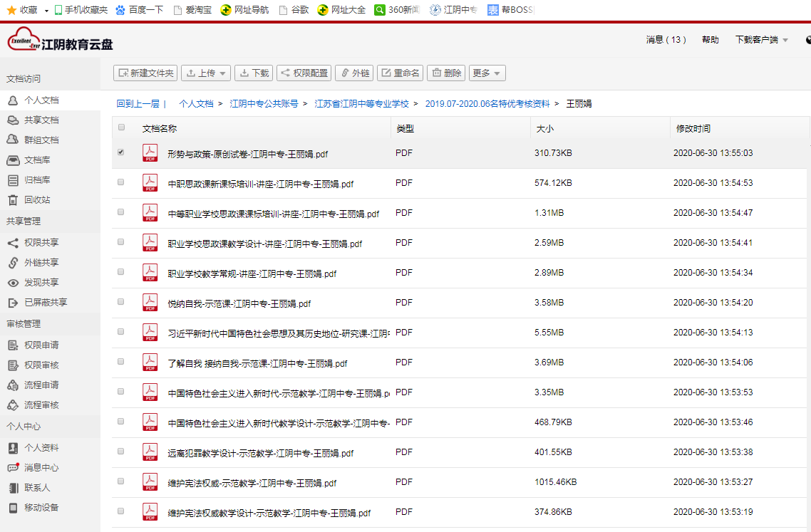Click the 重命名 rename icon
This screenshot has height=532, width=811.
pyautogui.click(x=386, y=73)
